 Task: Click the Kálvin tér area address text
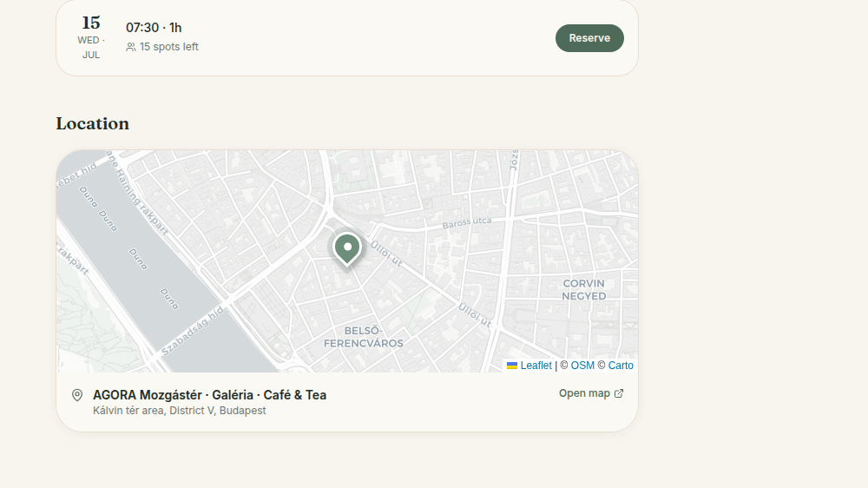click(180, 411)
